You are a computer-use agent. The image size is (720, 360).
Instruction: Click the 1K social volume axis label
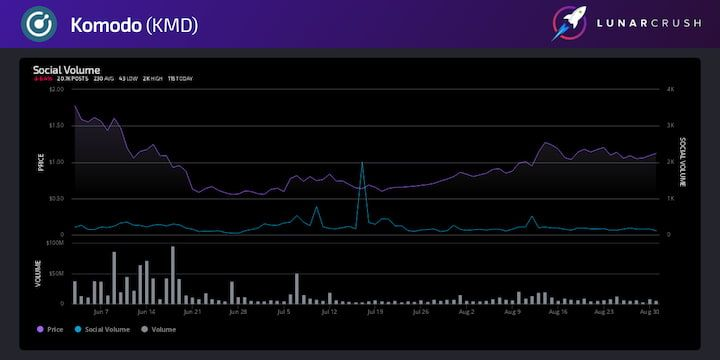tap(670, 198)
